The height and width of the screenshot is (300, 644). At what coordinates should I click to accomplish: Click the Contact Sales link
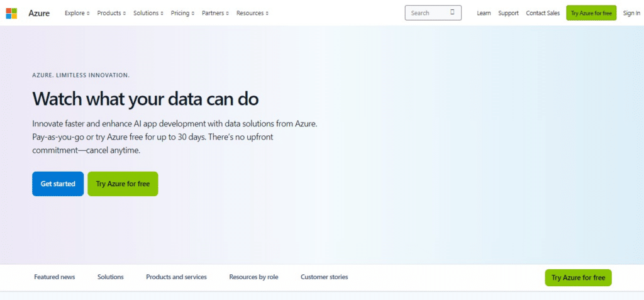543,13
